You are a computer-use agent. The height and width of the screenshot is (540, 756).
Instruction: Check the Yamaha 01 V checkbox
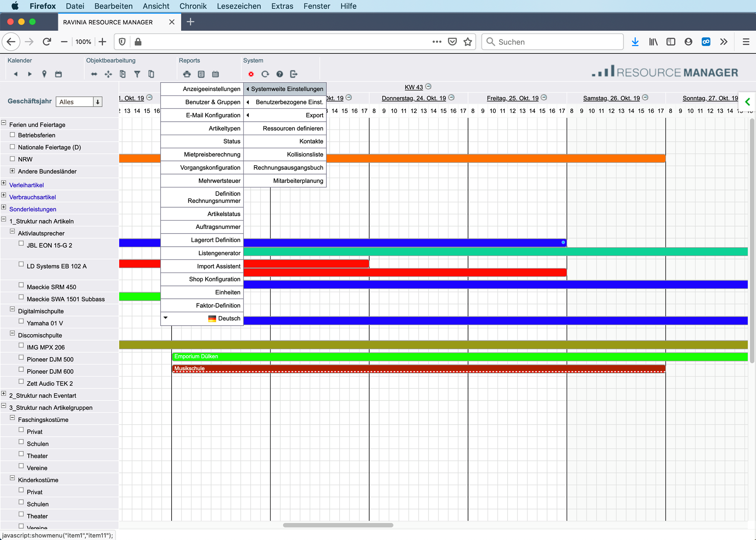pos(21,321)
